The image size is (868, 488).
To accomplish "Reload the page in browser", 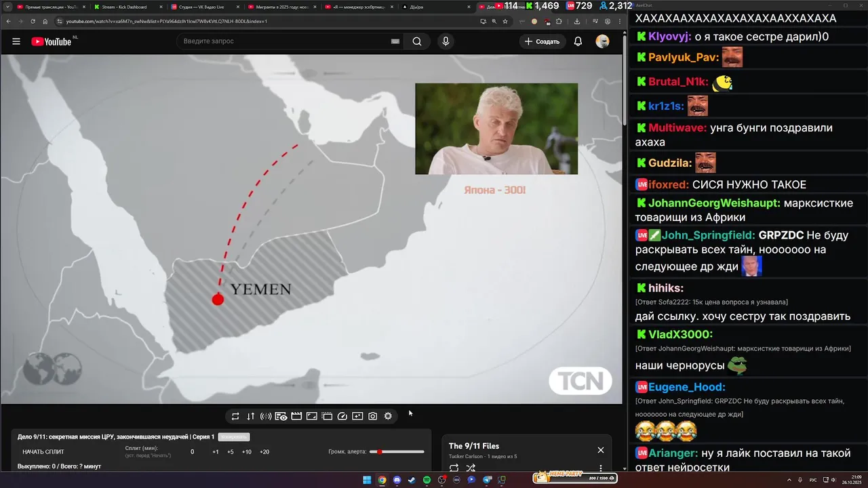I will [x=33, y=21].
